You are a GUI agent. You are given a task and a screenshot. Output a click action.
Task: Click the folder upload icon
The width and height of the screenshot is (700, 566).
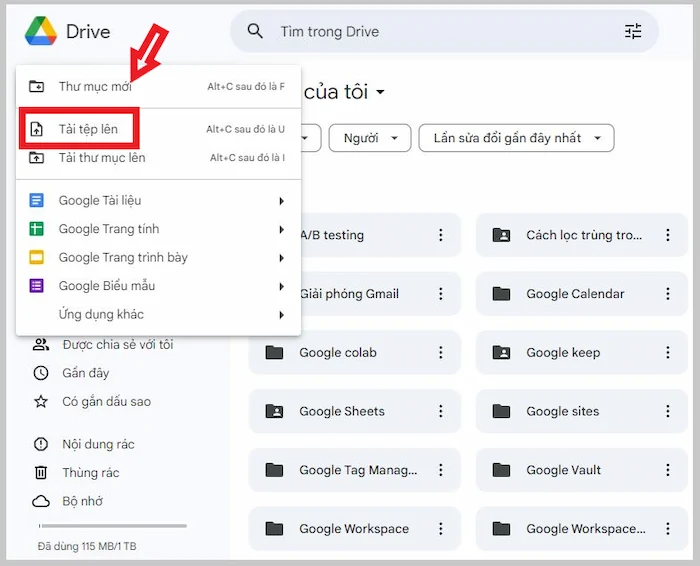[36, 158]
